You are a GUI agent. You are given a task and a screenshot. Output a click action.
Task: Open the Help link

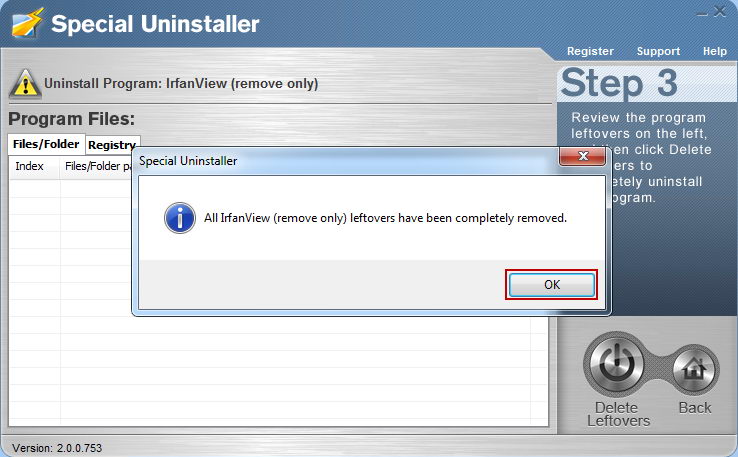tap(714, 51)
